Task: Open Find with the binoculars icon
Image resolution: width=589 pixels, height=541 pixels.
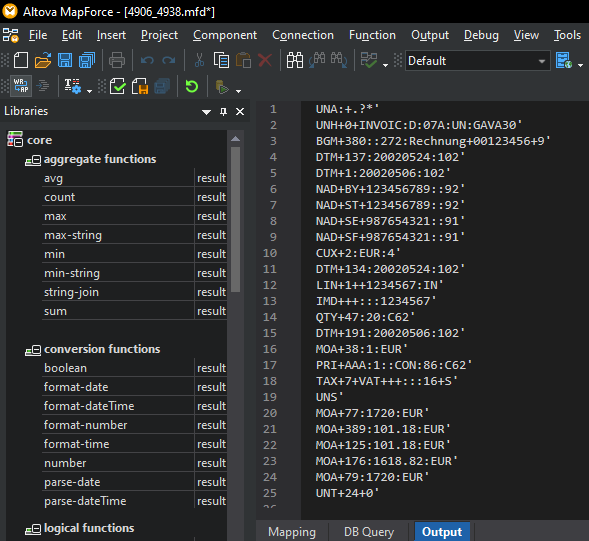Action: coord(295,60)
